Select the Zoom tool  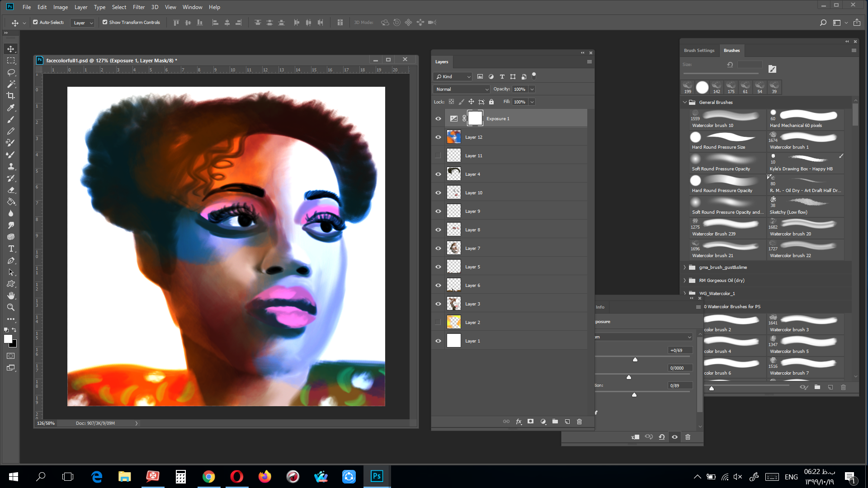point(11,307)
